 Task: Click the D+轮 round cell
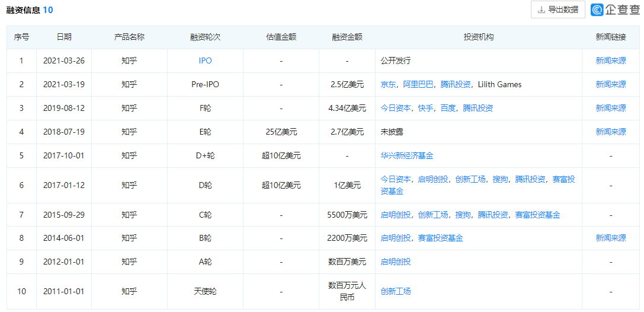[x=206, y=156]
